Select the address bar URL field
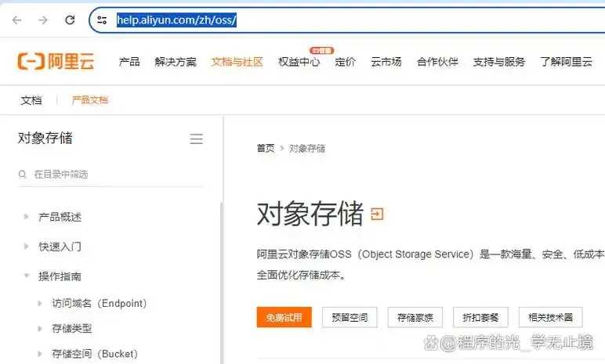This screenshot has height=364, width=605. [x=347, y=20]
